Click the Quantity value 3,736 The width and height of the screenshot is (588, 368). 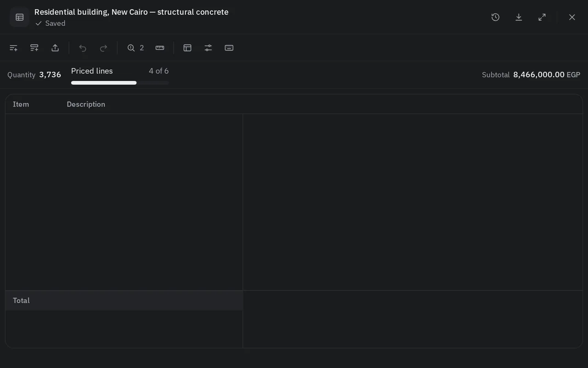(50, 75)
